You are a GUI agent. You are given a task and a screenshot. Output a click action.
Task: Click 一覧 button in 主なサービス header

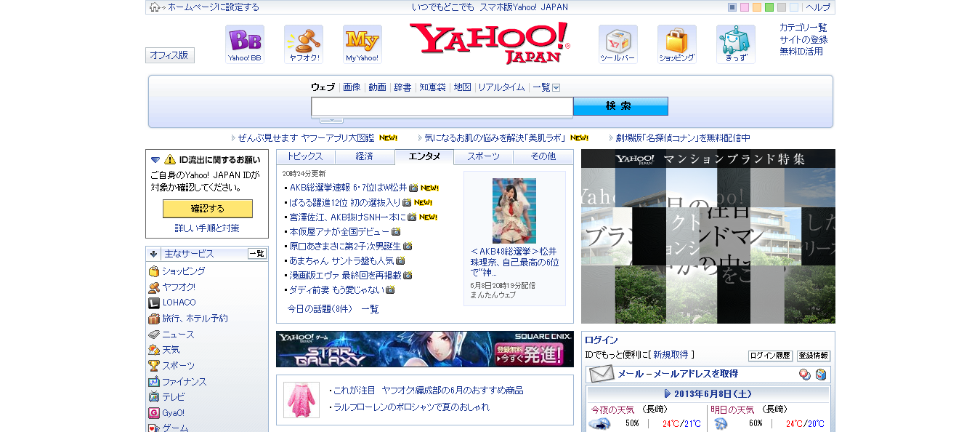(257, 254)
